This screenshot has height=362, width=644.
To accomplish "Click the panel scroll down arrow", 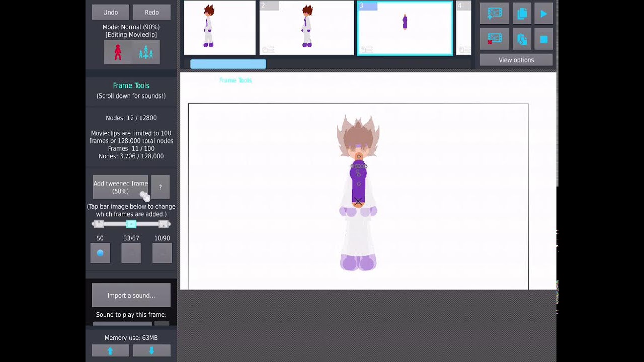I will point(151,350).
